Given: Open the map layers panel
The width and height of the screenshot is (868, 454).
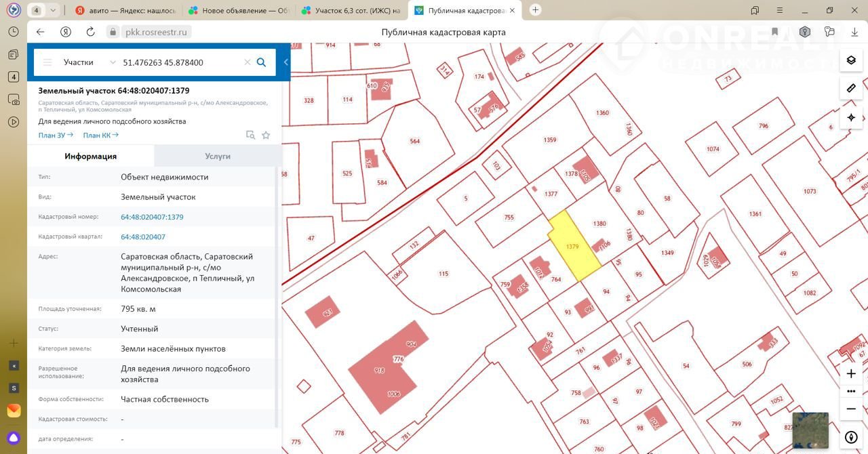Looking at the screenshot, I should pyautogui.click(x=851, y=60).
